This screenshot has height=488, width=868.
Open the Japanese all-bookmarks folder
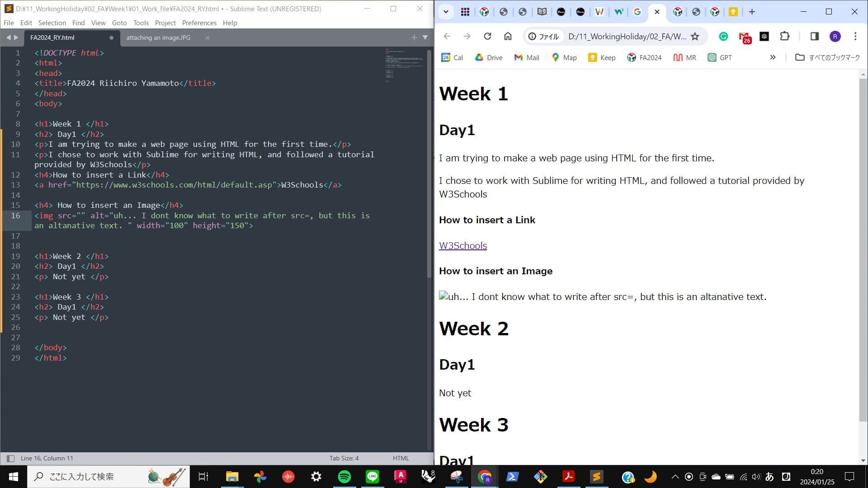click(828, 57)
